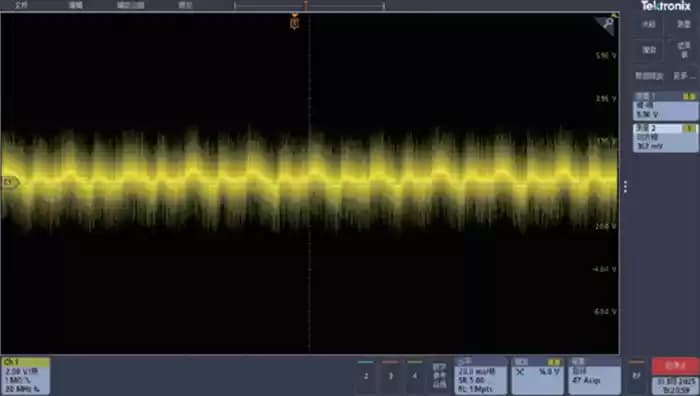Open the Measurement 2 results badge
700x396 pixels.
point(666,138)
